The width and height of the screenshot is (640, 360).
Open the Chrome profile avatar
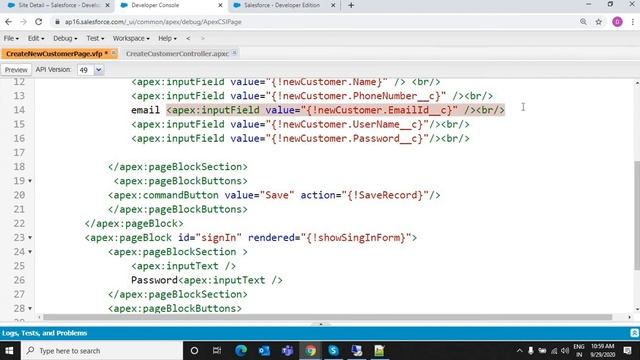point(617,22)
